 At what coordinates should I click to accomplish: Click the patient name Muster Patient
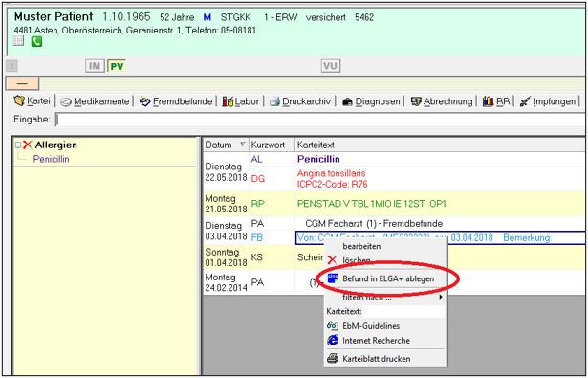point(54,16)
